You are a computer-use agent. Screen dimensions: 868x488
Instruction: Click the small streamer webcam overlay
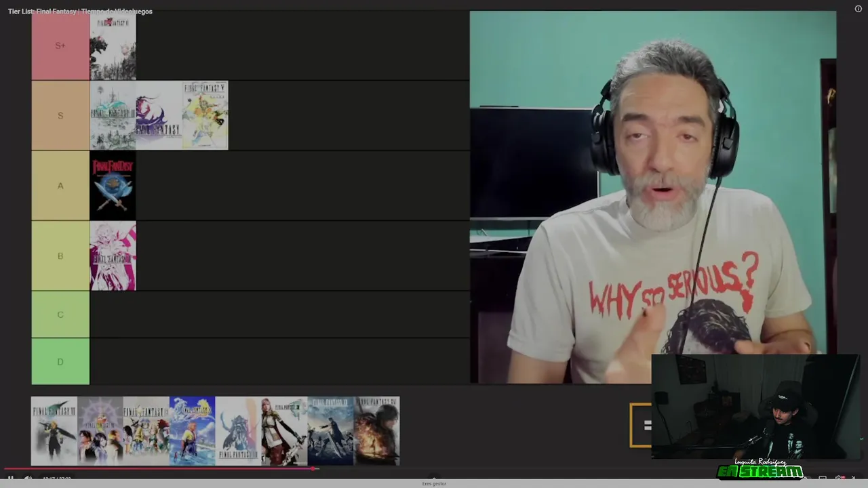pos(755,407)
